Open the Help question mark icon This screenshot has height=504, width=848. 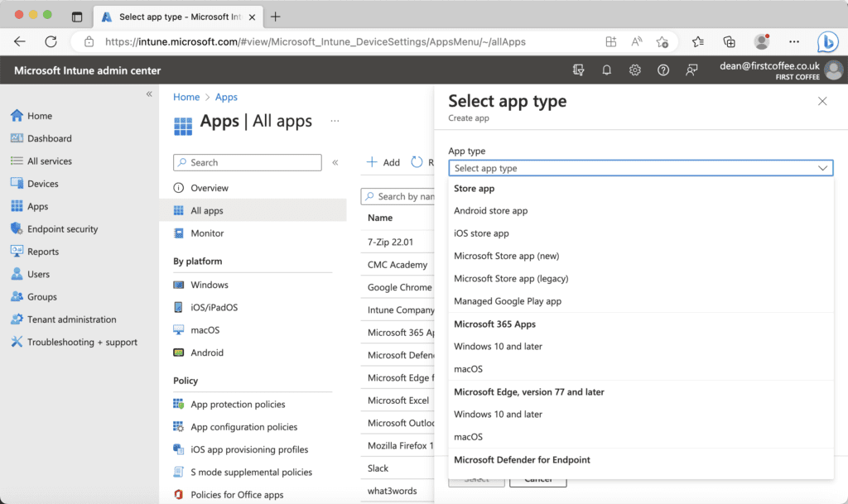(x=663, y=70)
